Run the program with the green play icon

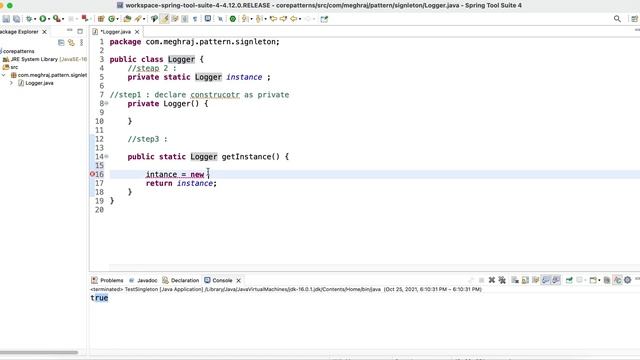point(43,19)
